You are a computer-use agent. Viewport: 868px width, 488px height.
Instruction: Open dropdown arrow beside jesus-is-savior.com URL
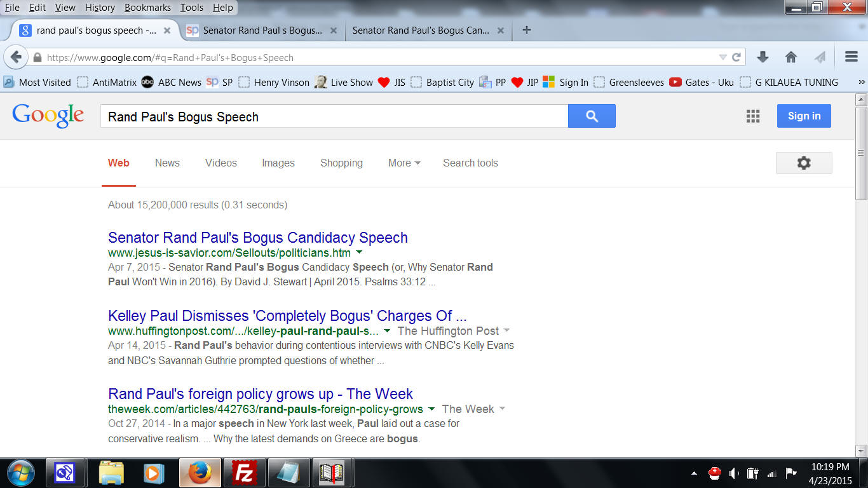tap(359, 253)
